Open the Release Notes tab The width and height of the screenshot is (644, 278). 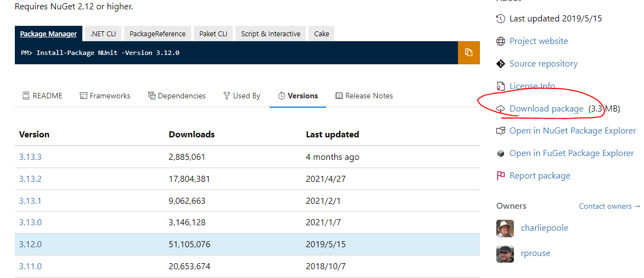(364, 96)
